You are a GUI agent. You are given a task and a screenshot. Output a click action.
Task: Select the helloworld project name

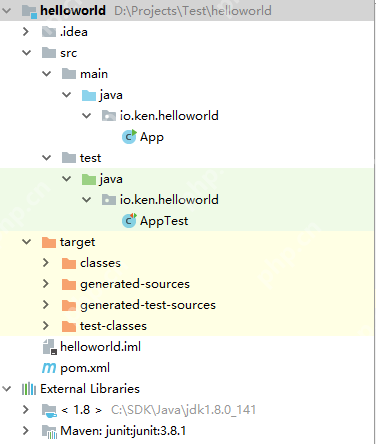(73, 11)
